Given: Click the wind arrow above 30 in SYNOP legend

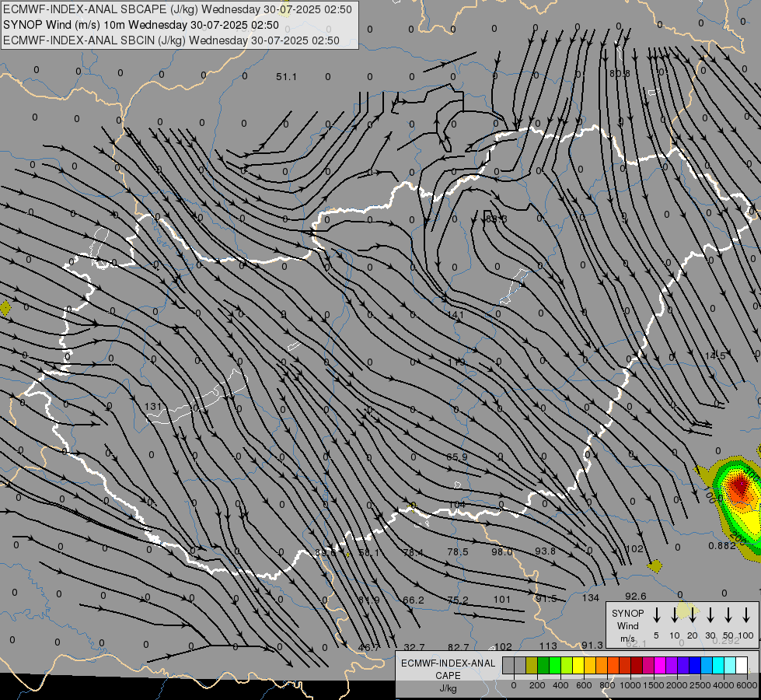Looking at the screenshot, I should pos(710,614).
